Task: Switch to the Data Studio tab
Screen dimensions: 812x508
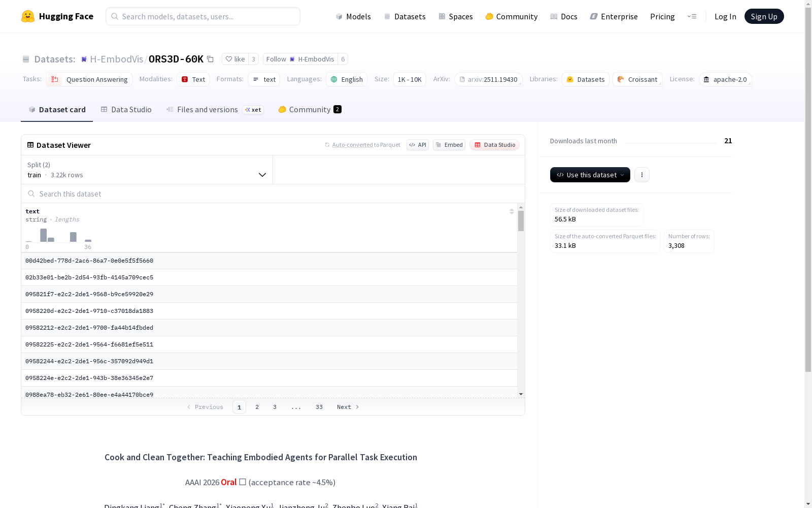Action: coord(126,110)
